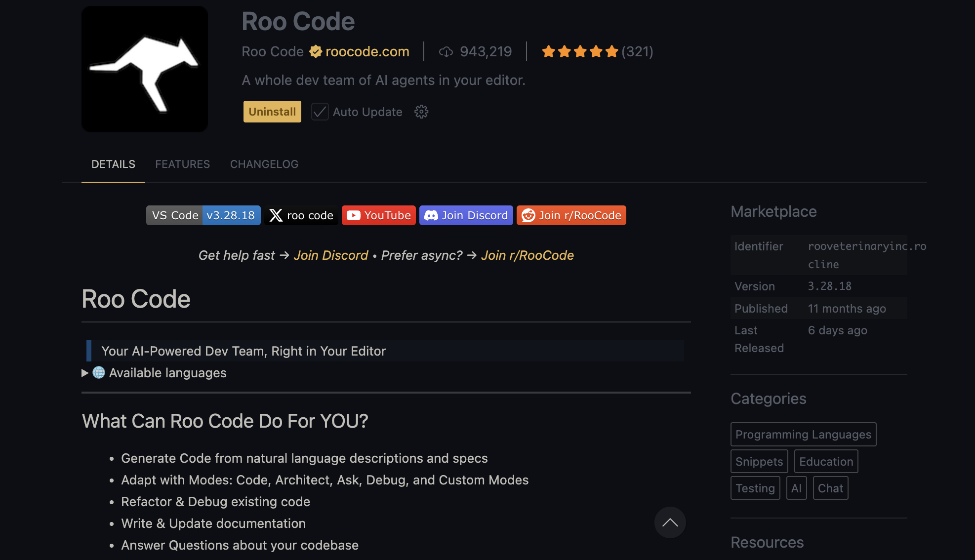Click the Roo Code kangaroo logo
Viewport: 975px width, 560px height.
coord(144,69)
